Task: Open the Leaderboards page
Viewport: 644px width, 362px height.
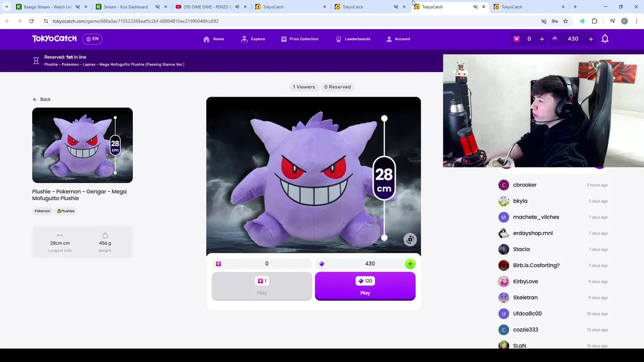Action: tap(353, 39)
